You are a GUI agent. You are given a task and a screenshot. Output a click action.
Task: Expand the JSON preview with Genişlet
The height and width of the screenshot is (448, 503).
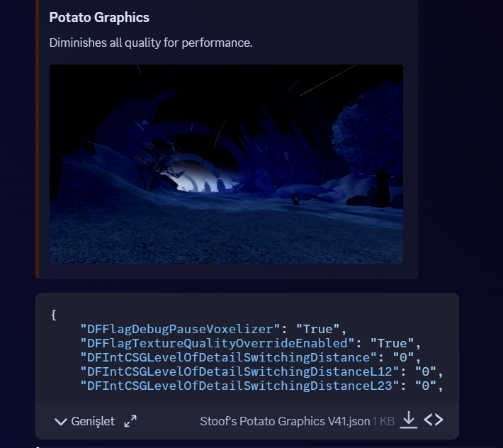click(93, 421)
